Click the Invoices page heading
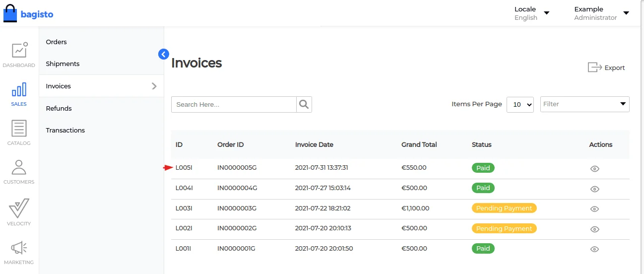This screenshot has width=644, height=274. [196, 63]
